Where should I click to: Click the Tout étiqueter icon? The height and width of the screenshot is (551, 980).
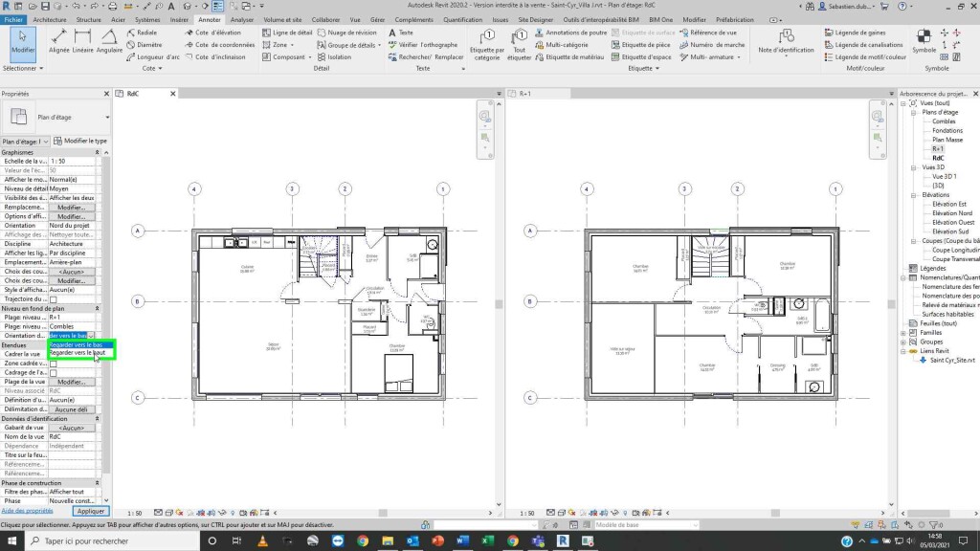(519, 44)
